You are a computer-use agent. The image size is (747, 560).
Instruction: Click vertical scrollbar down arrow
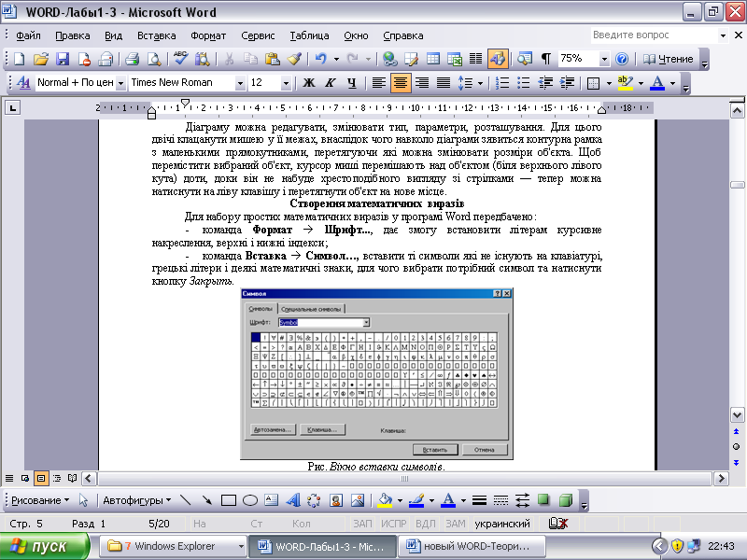[737, 415]
